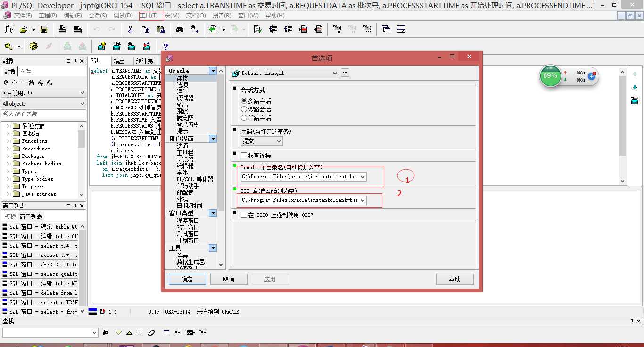Click the search binoculars in the Find bar
The width and height of the screenshot is (644, 347).
click(106, 332)
